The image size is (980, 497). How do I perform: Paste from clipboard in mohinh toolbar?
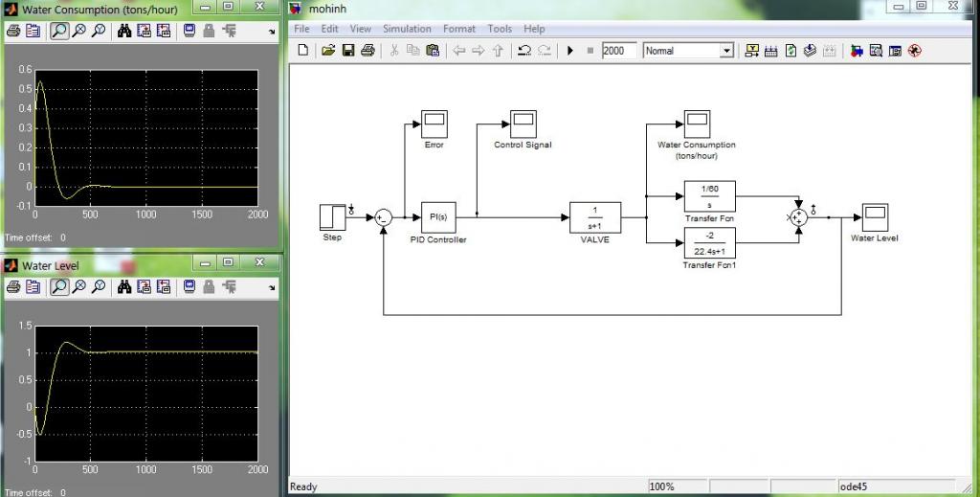433,51
